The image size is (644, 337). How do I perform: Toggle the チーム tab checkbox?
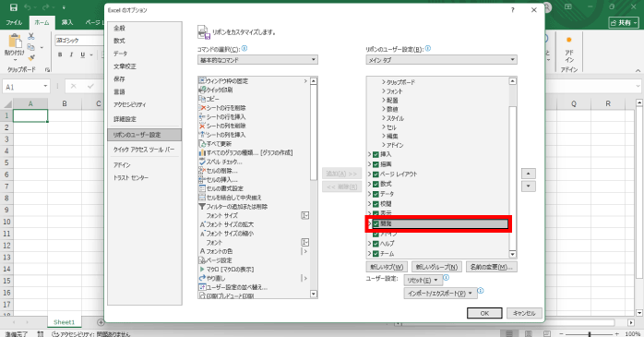(376, 254)
